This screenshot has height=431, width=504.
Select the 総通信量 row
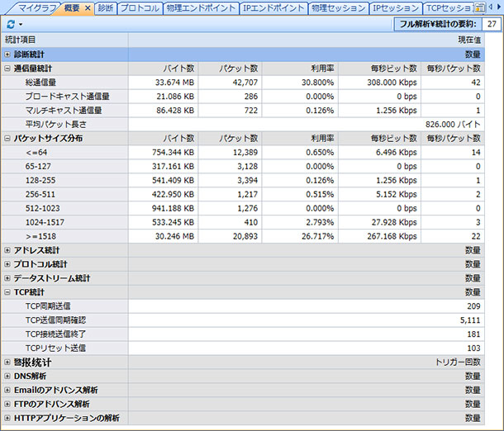click(x=66, y=83)
